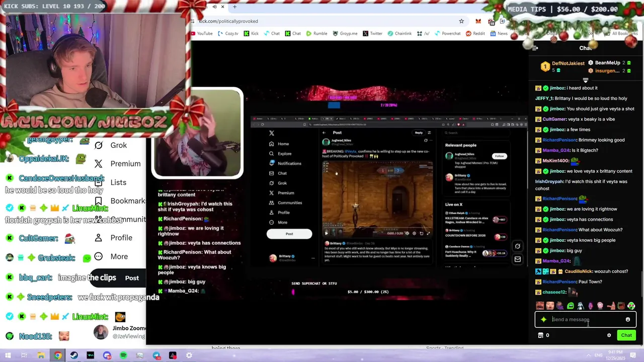The height and width of the screenshot is (362, 644).
Task: Open Profile in left X sidebar
Action: (114, 238)
